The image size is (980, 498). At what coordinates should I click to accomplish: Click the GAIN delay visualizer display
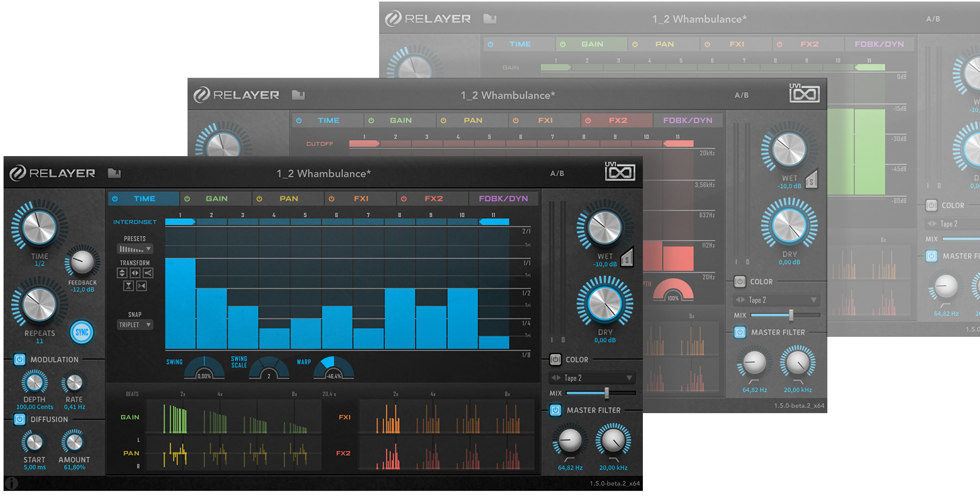point(234,417)
